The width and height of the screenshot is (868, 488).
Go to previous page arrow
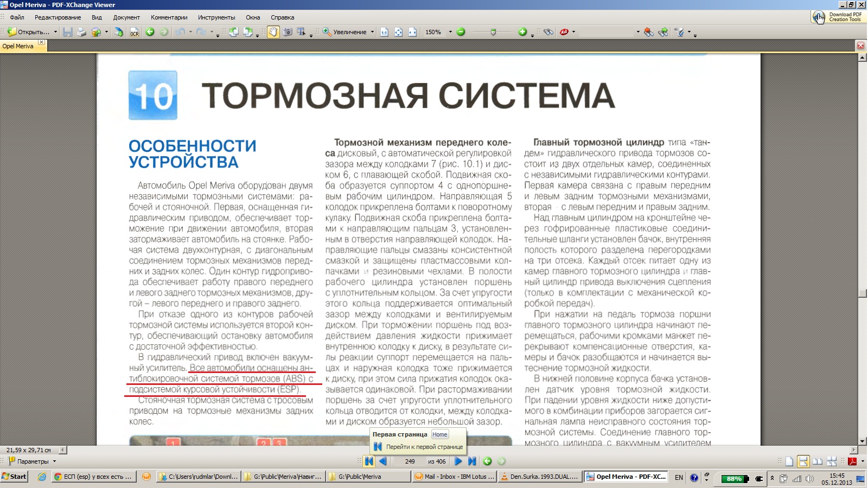pos(383,461)
